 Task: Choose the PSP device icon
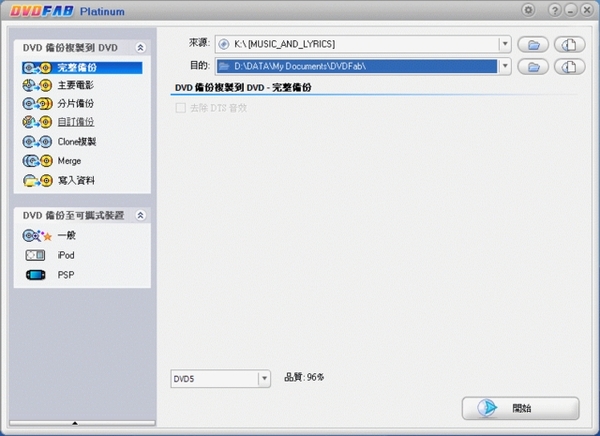tap(35, 275)
